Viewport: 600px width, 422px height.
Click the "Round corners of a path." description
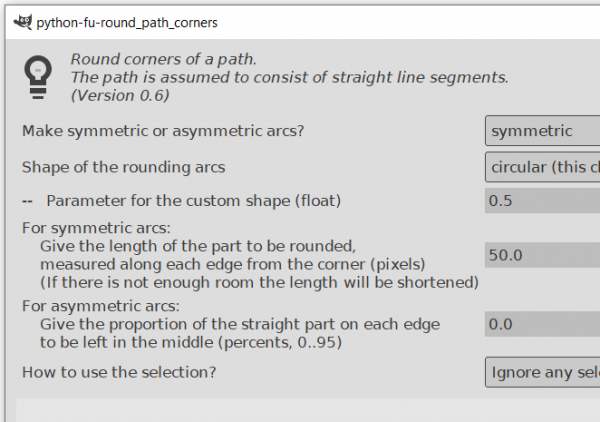click(x=162, y=59)
